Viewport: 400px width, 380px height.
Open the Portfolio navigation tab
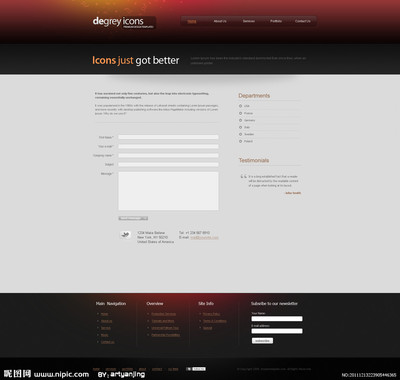(x=276, y=21)
